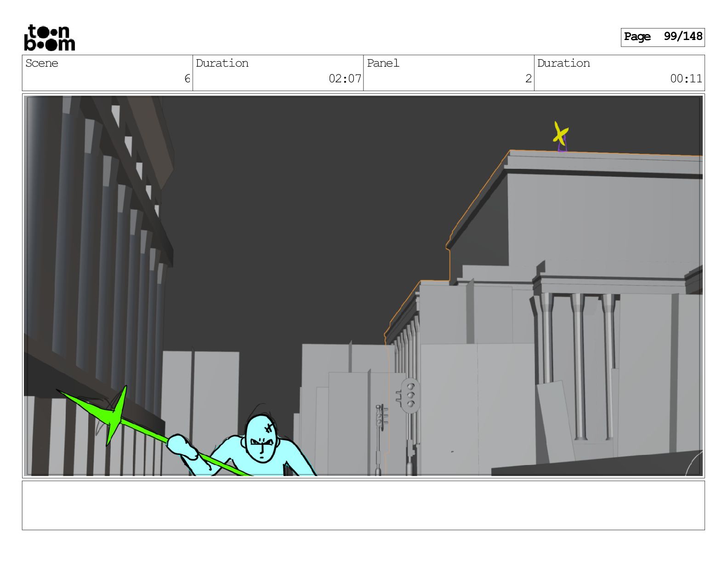Click the Toon Boom logo
Viewport: 728px width, 563px height.
tap(50, 38)
